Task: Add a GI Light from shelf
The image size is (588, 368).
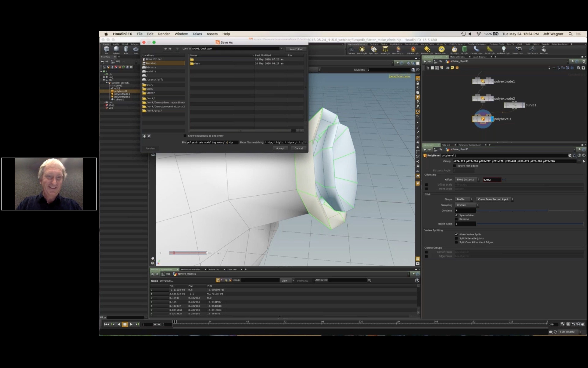Action: point(464,50)
